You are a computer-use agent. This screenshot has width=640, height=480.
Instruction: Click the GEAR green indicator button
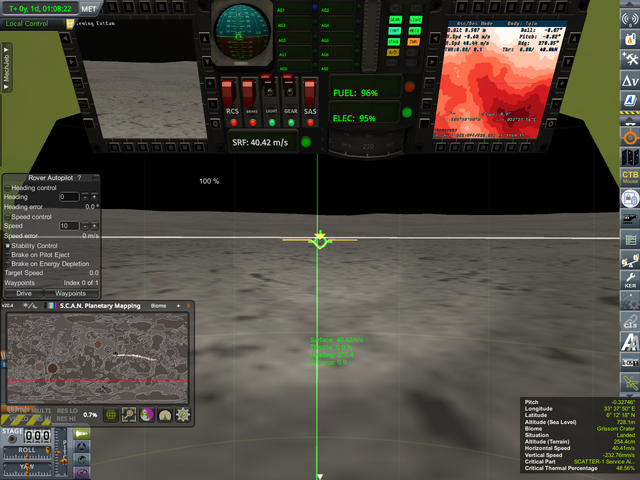pyautogui.click(x=395, y=20)
